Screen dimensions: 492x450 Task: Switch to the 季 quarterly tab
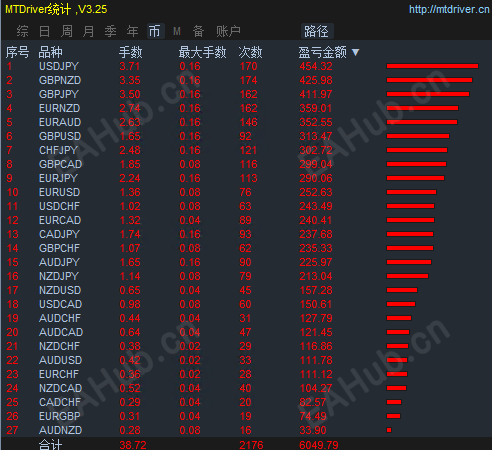pos(110,31)
